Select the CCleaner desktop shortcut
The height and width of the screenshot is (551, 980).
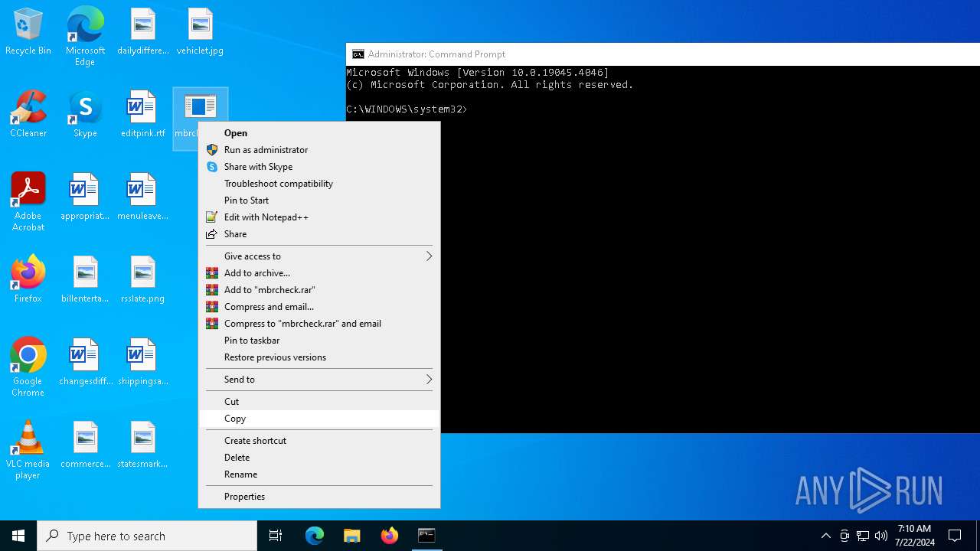(x=28, y=115)
